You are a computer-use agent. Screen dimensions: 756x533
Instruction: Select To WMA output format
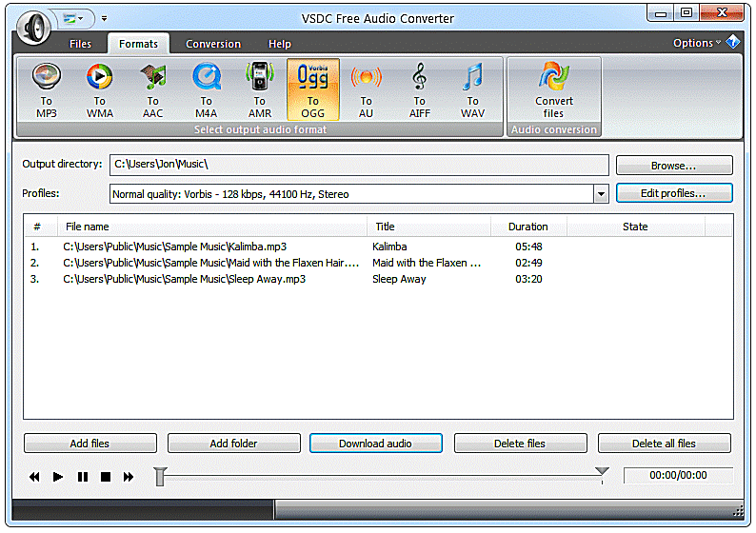coord(100,90)
